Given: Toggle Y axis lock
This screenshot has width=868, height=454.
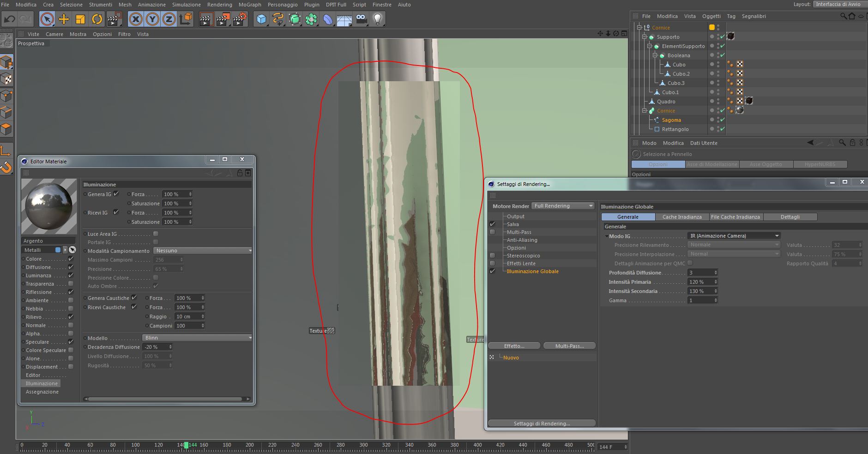Looking at the screenshot, I should click(x=152, y=19).
